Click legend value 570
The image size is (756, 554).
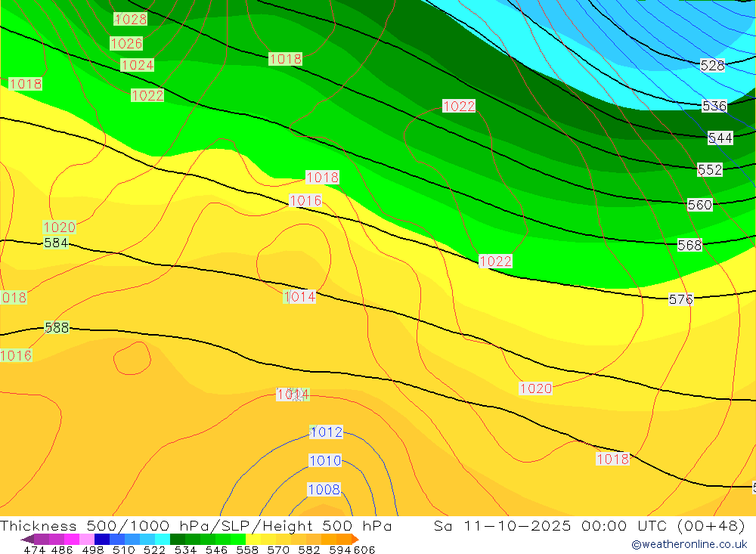point(278,549)
